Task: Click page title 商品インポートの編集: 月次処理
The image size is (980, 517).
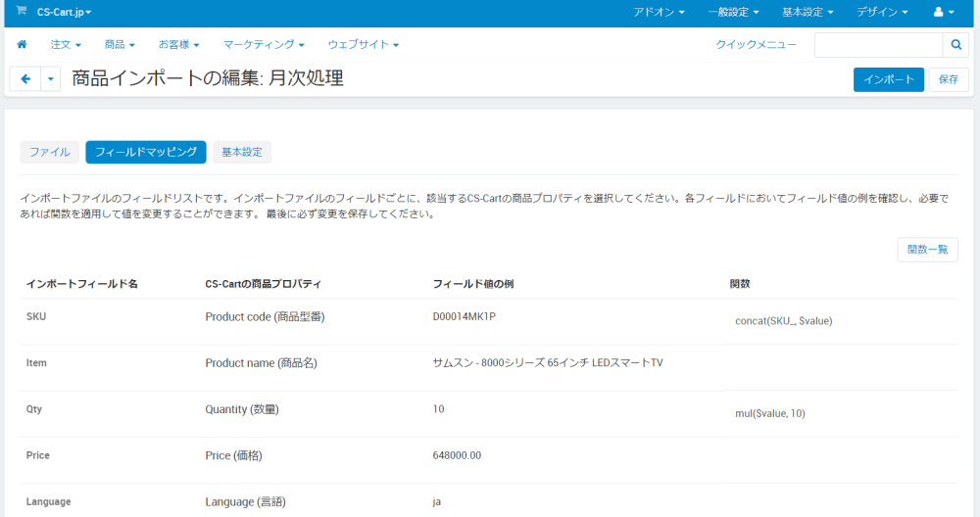Action: (208, 78)
